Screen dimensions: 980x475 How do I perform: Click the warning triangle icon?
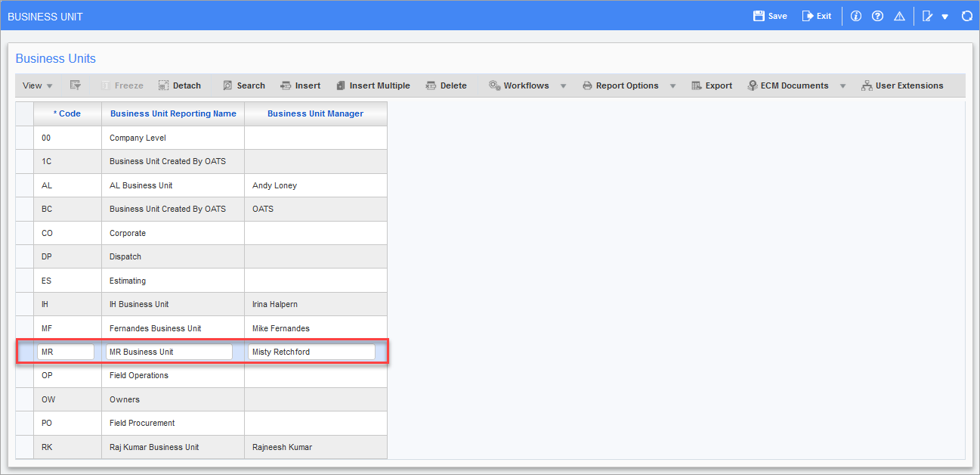(x=899, y=16)
